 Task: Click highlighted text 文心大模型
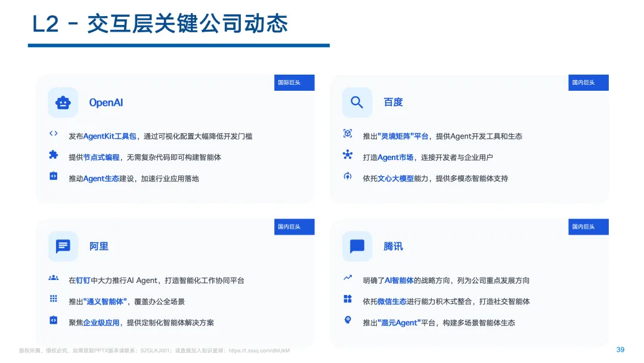pyautogui.click(x=395, y=179)
